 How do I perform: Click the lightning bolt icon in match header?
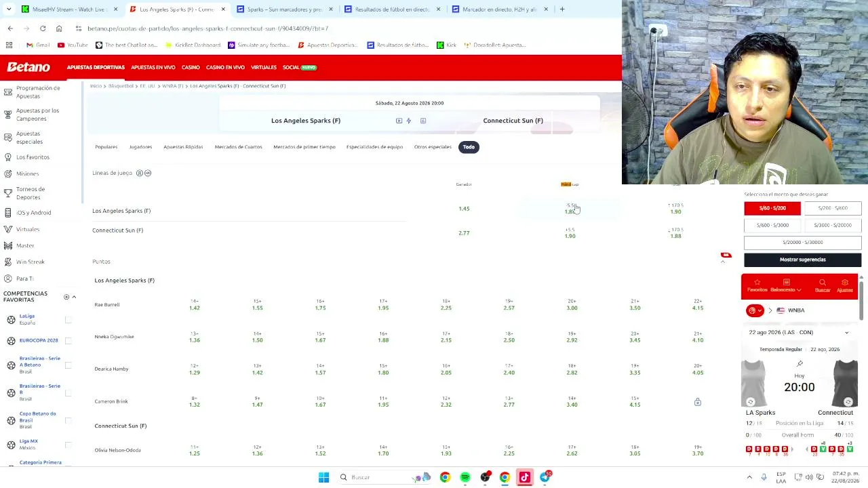point(409,121)
